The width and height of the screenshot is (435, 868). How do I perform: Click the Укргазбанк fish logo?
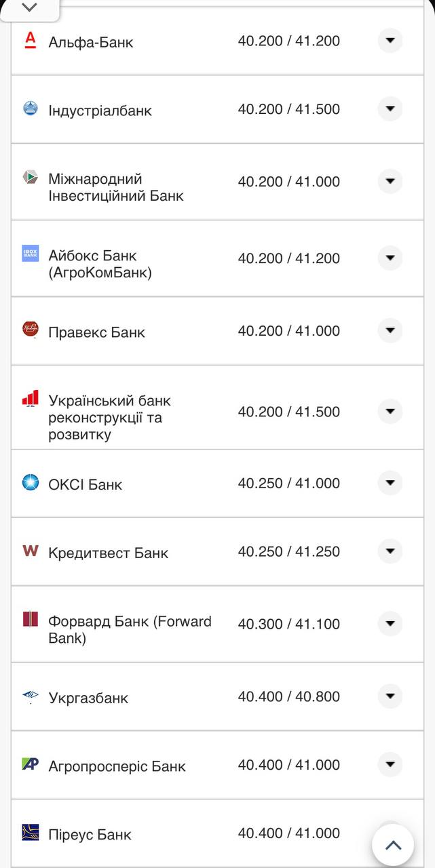click(x=30, y=696)
